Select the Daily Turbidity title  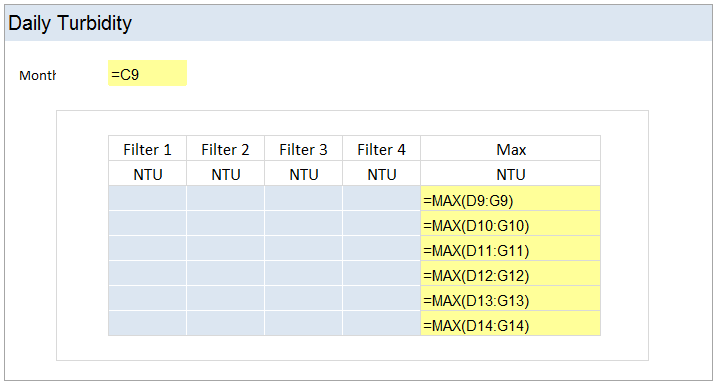tap(70, 23)
